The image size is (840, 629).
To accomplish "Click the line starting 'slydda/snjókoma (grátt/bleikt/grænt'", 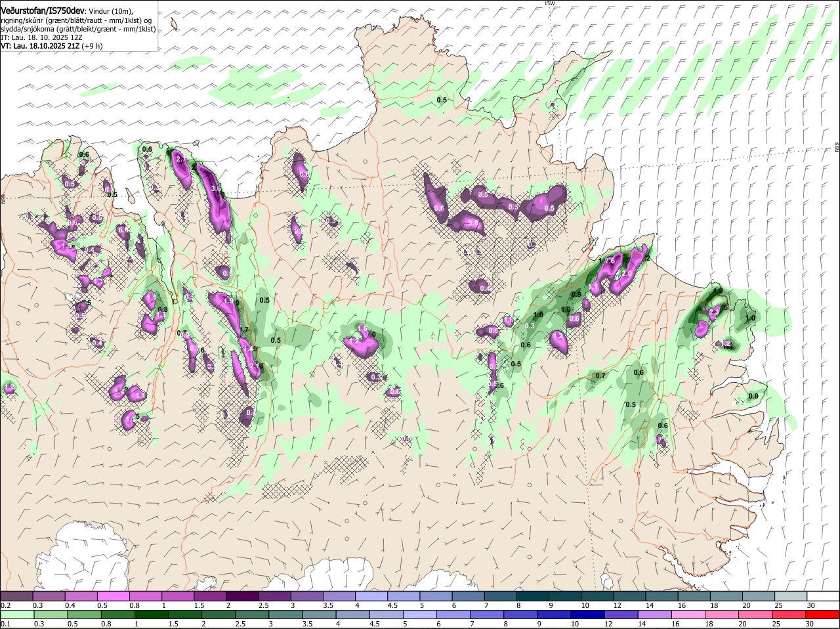I will [x=78, y=29].
